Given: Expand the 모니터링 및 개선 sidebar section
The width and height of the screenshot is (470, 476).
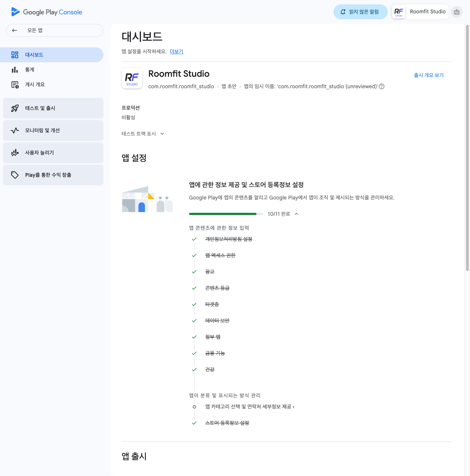Looking at the screenshot, I should click(53, 130).
